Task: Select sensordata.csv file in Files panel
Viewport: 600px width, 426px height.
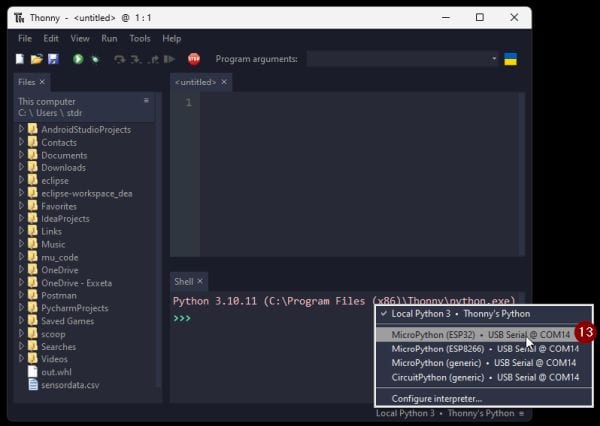Action: tap(70, 384)
